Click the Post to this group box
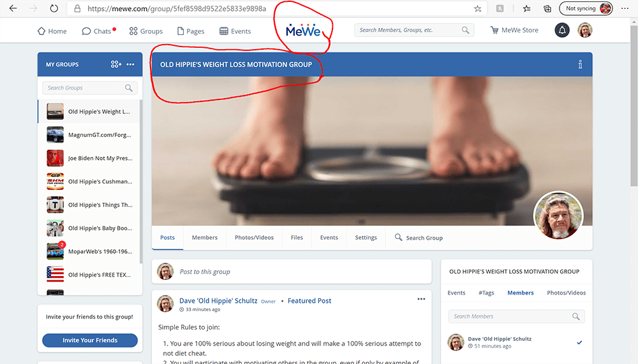 click(x=292, y=272)
